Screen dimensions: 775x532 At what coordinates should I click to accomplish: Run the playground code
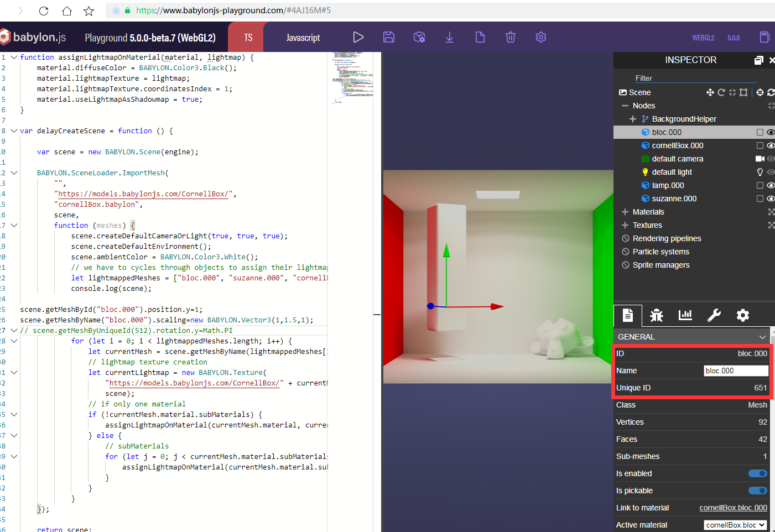pyautogui.click(x=358, y=36)
